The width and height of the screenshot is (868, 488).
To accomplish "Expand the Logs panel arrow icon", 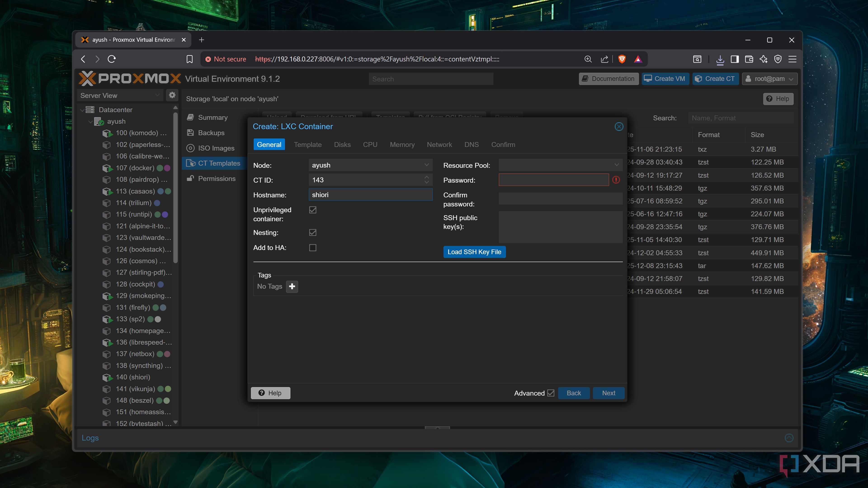I will click(789, 438).
